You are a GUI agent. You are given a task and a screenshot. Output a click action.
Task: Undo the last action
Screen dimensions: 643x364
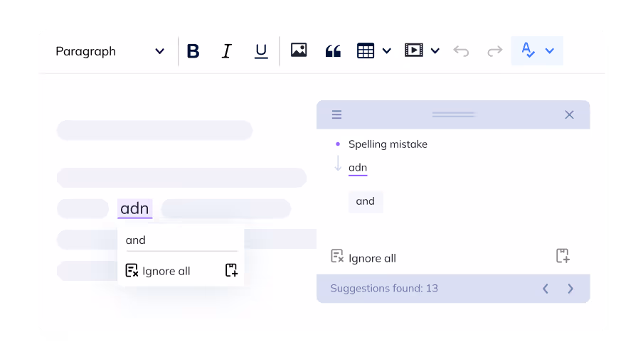click(x=461, y=51)
